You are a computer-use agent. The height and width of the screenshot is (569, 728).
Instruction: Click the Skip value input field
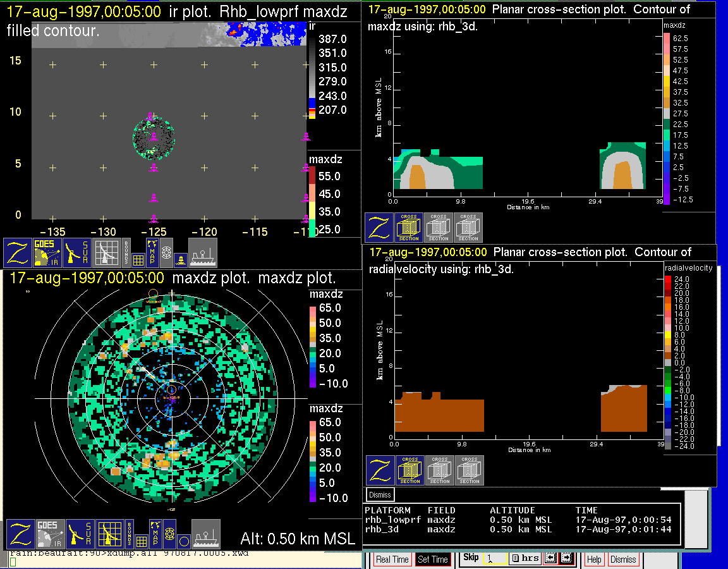[x=494, y=560]
